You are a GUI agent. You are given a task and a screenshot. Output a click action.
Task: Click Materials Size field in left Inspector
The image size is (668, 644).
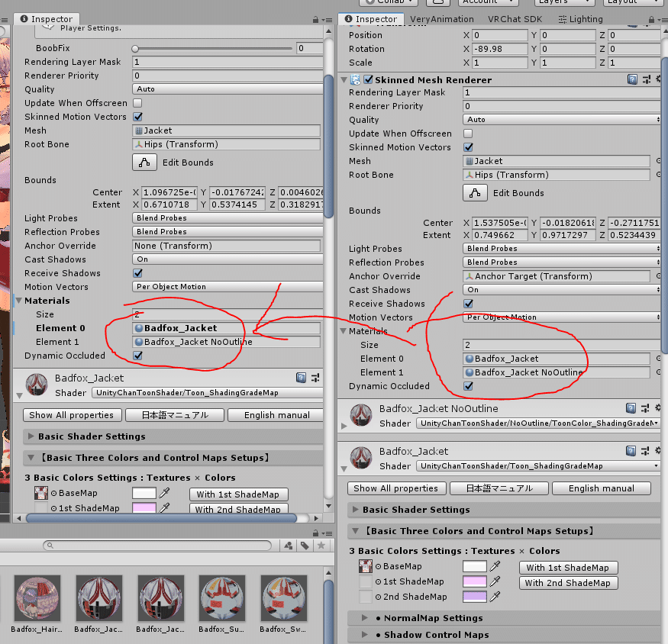tap(228, 314)
